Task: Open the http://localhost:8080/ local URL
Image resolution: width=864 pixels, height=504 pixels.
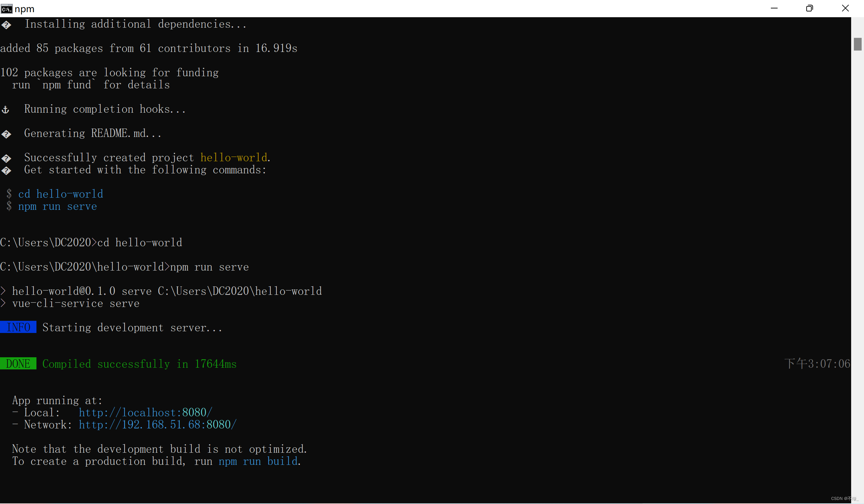Action: 146,413
